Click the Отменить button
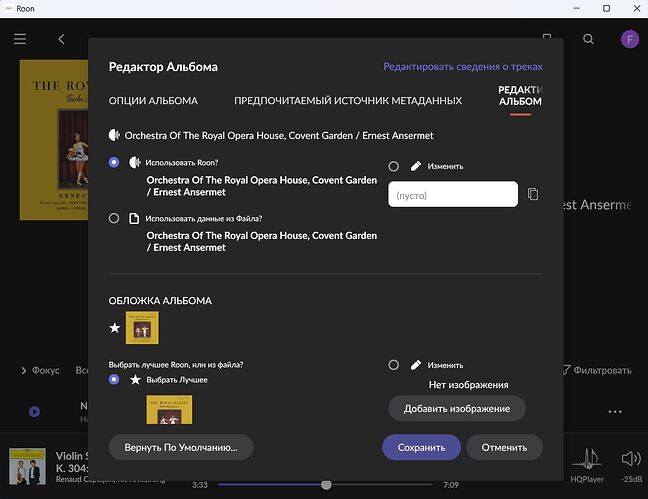Viewport: 648px width, 499px height. [x=504, y=447]
